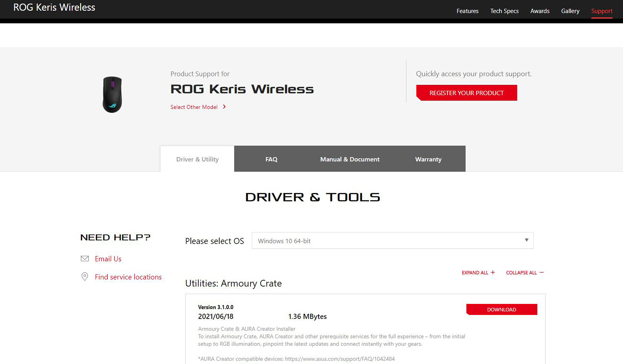
Task: Open the OS selection dropdown arrow
Action: [x=526, y=240]
